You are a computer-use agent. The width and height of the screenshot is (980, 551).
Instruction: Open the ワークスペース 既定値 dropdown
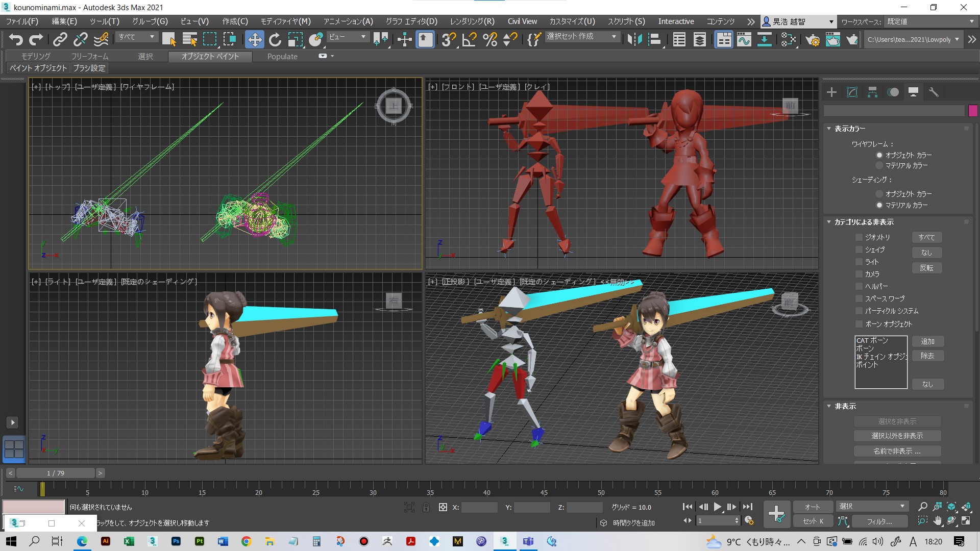coord(930,21)
